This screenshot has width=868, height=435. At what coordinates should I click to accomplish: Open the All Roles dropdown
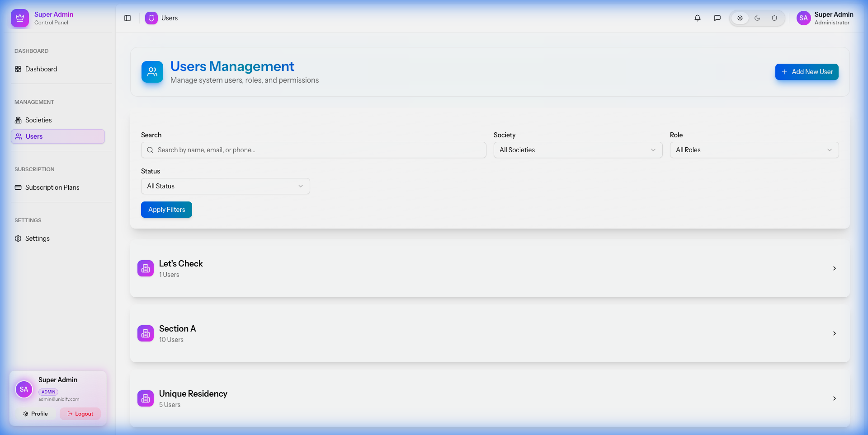tap(755, 150)
